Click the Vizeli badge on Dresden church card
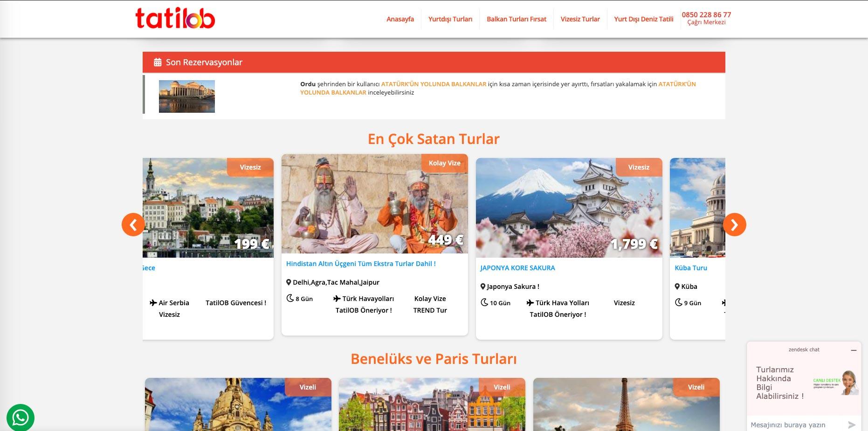Viewport: 868px width, 431px height. [x=308, y=387]
